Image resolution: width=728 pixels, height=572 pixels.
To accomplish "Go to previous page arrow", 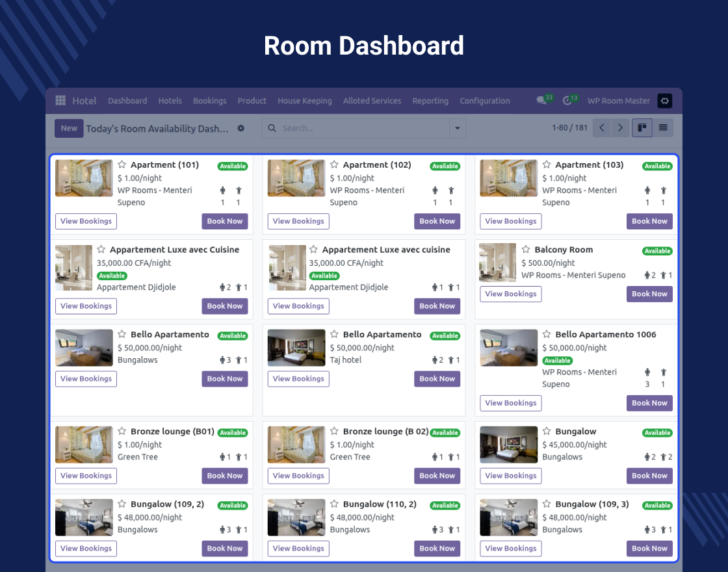I will (602, 128).
